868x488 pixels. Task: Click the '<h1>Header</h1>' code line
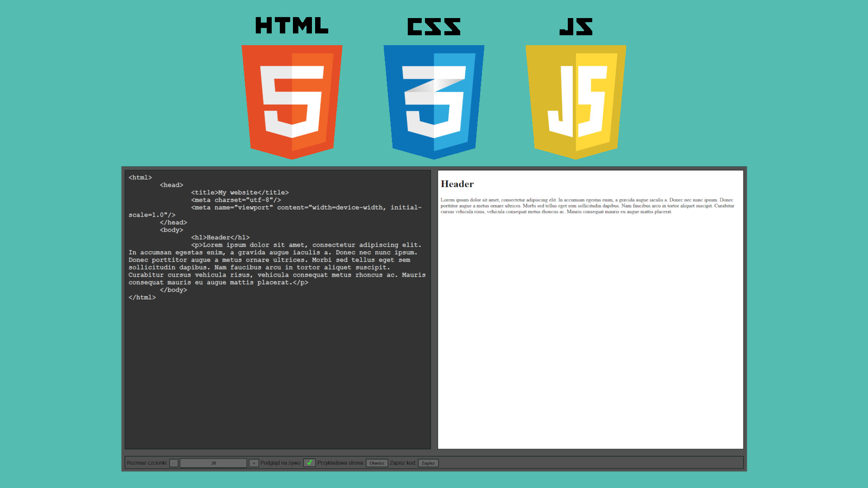tap(220, 238)
